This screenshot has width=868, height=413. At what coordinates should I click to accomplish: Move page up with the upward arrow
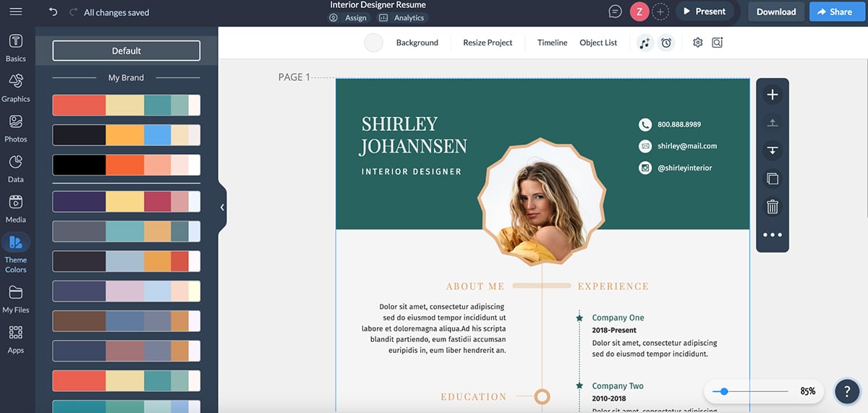pyautogui.click(x=772, y=123)
